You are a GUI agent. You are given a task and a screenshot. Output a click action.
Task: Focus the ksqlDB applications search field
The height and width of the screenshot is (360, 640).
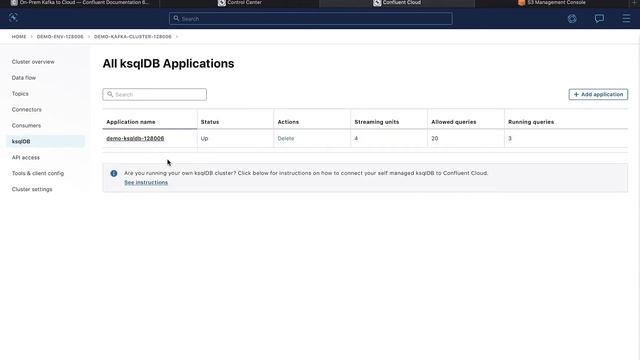155,94
